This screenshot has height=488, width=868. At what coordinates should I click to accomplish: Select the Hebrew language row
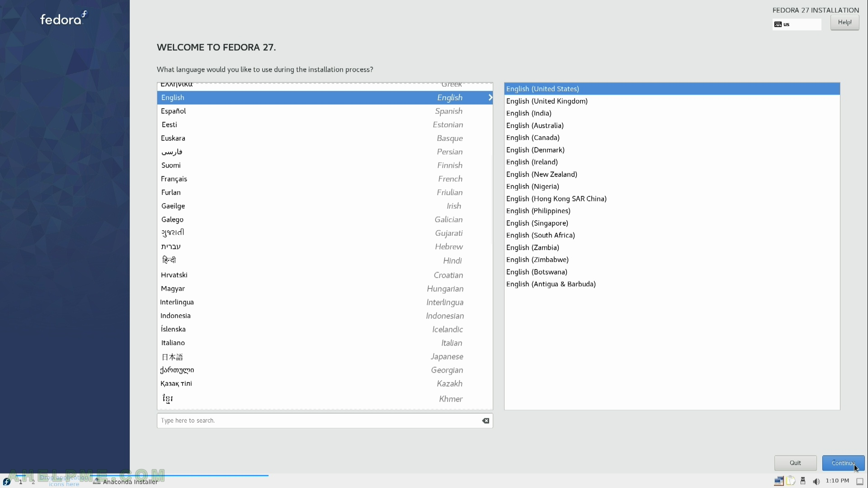pyautogui.click(x=325, y=247)
